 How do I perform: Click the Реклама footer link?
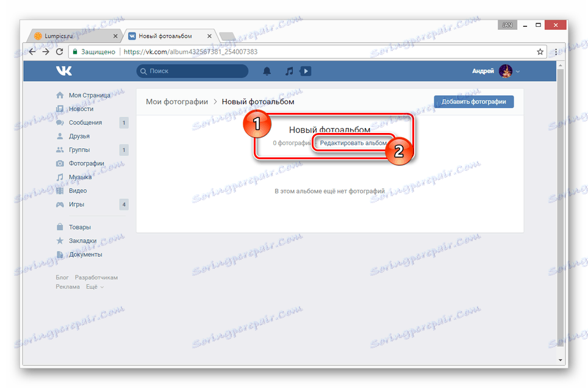(68, 287)
